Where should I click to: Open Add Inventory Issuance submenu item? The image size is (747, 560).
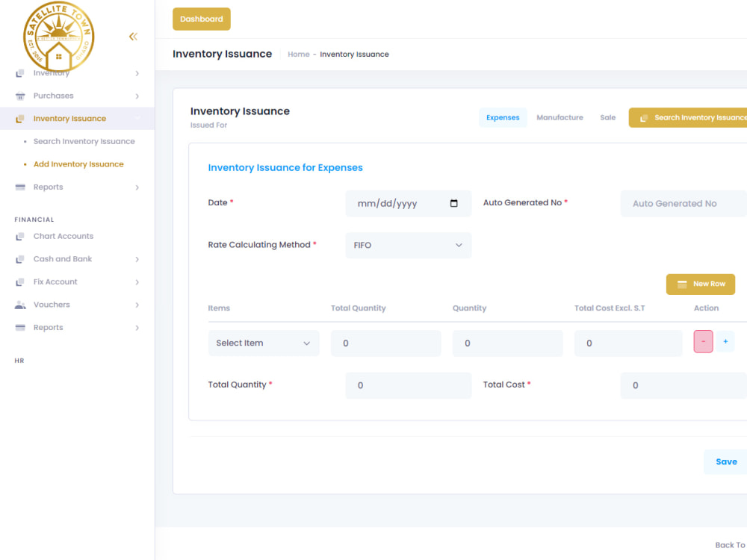click(x=78, y=164)
